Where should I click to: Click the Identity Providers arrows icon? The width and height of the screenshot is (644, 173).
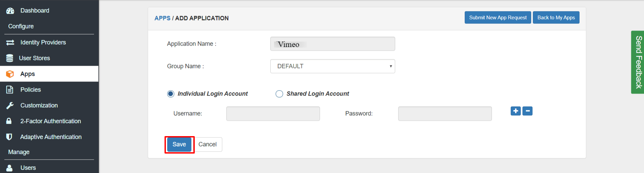click(10, 43)
